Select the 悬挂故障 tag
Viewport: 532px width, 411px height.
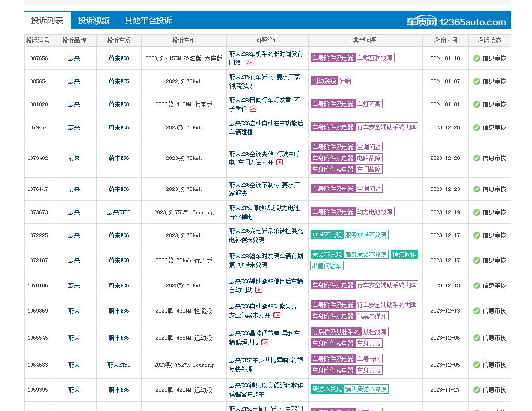(x=375, y=332)
